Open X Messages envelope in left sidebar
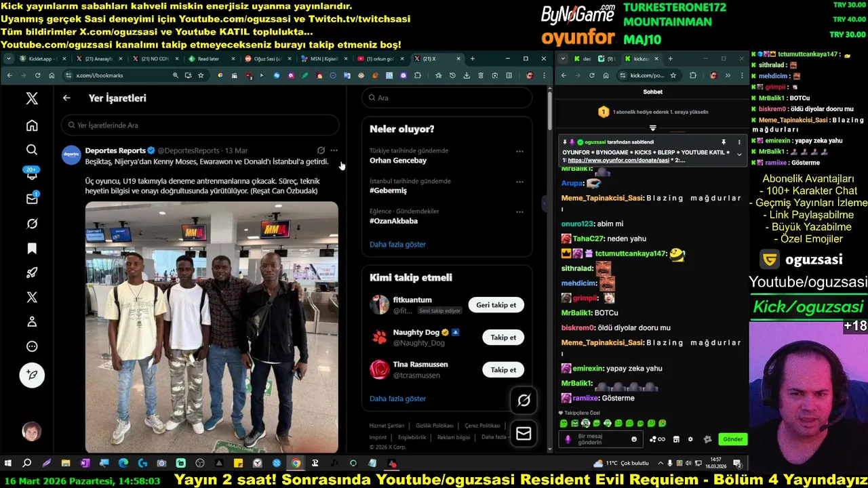Image resolution: width=868 pixels, height=488 pixels. 32,199
